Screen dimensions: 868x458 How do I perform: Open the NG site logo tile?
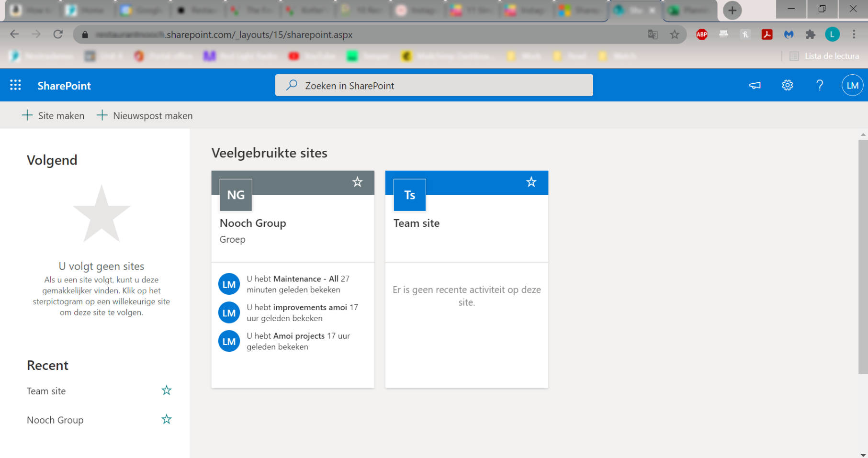pos(236,195)
